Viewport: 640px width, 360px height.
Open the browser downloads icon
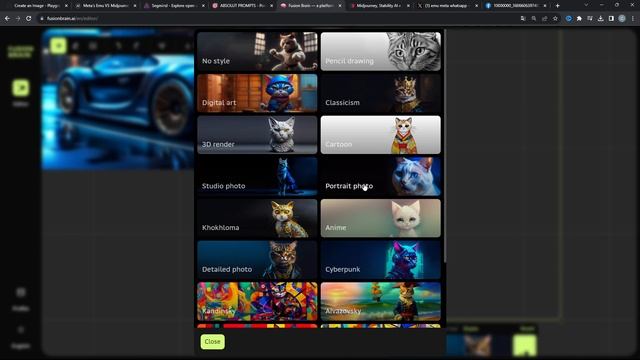point(600,18)
